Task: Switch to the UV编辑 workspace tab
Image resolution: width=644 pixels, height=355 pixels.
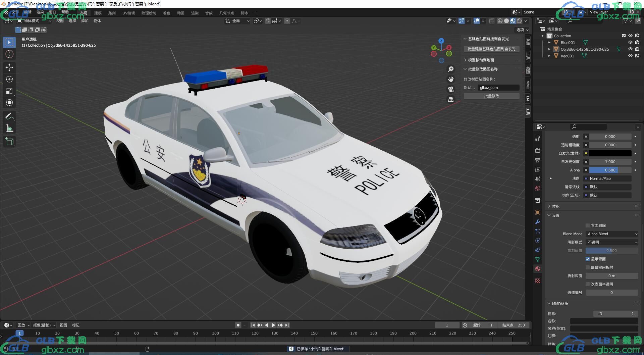Action: 128,13
